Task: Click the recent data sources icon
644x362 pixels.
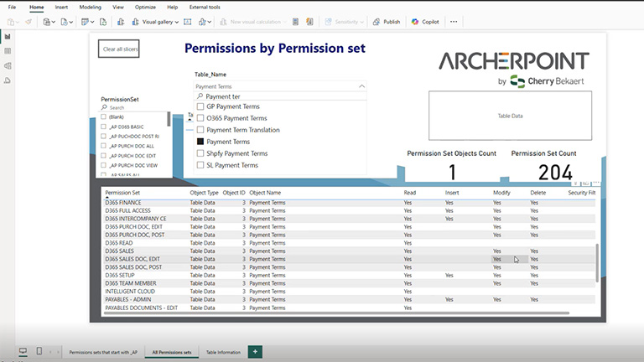Action: coord(64,22)
